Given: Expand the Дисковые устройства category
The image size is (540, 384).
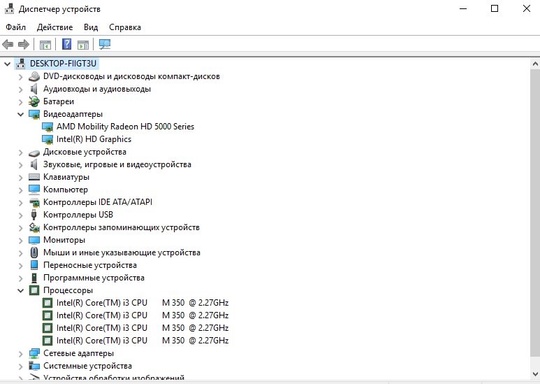Looking at the screenshot, I should 20,152.
